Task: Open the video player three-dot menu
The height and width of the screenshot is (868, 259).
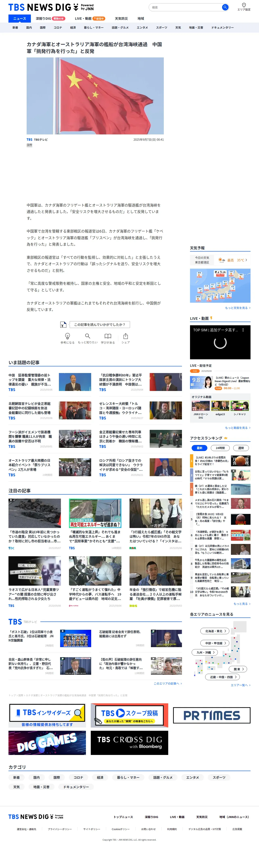Action: pyautogui.click(x=243, y=330)
